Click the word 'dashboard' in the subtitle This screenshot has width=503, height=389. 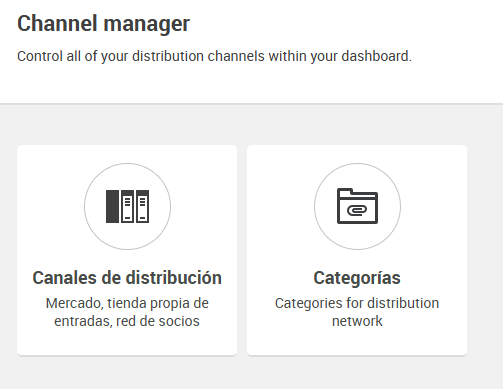(x=375, y=56)
